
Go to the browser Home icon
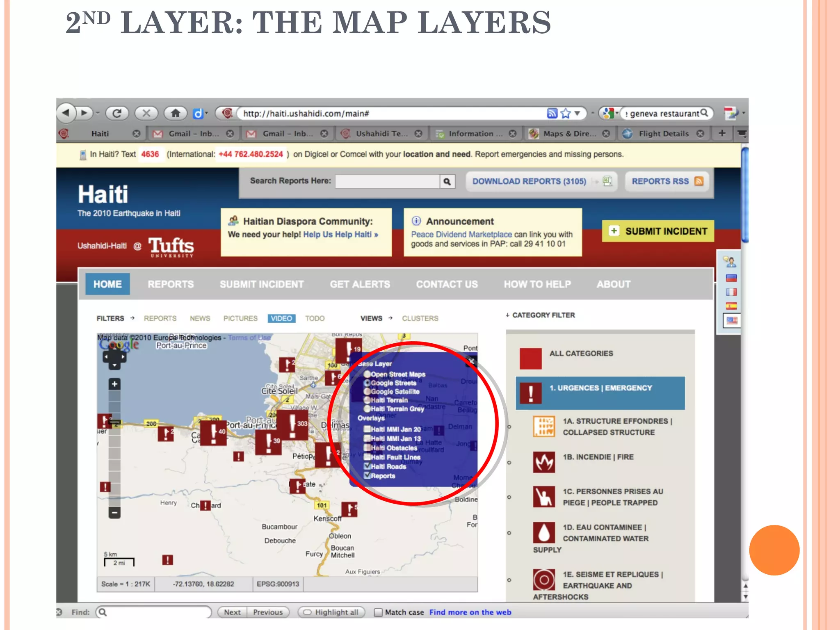coord(176,113)
